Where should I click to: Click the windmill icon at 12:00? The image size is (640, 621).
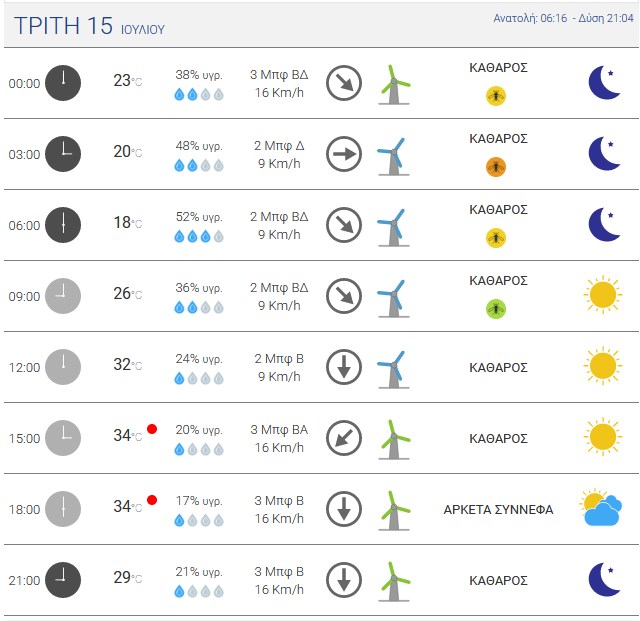coord(394,368)
